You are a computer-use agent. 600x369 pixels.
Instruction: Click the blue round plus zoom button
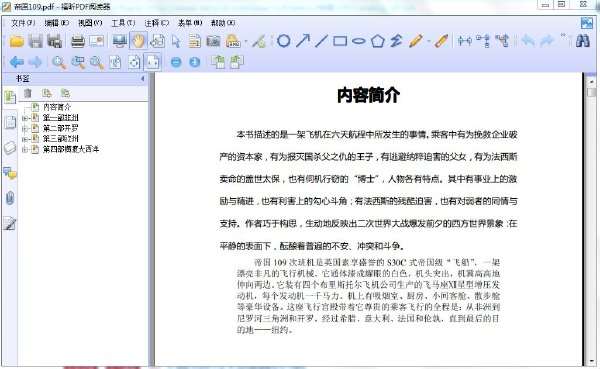(195, 62)
